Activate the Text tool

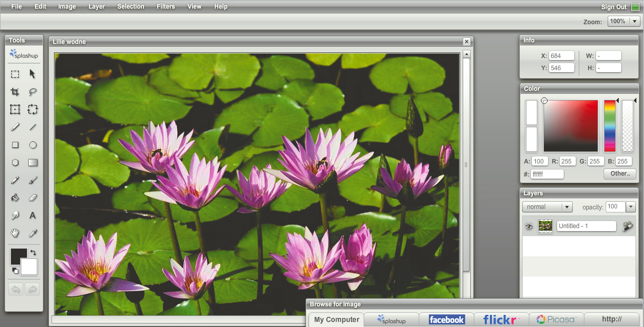(33, 215)
